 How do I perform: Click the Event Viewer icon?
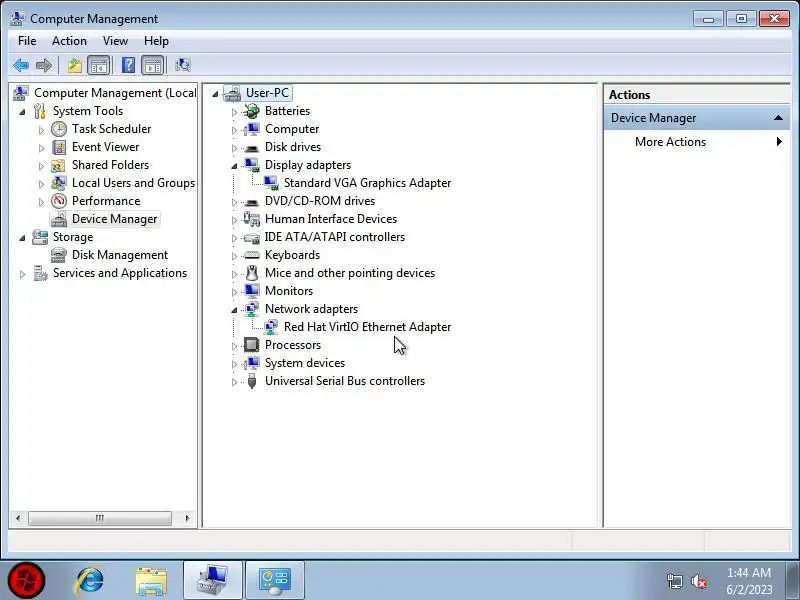(x=59, y=147)
